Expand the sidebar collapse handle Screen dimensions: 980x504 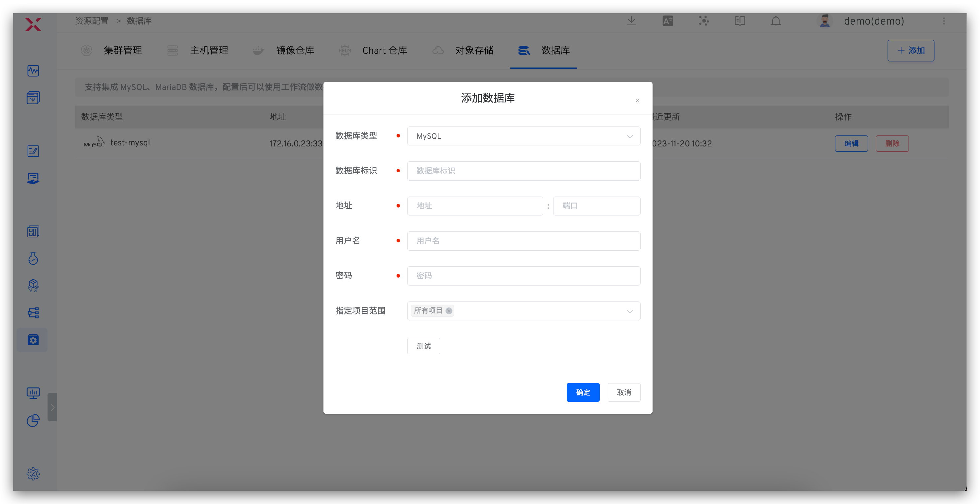click(x=53, y=407)
